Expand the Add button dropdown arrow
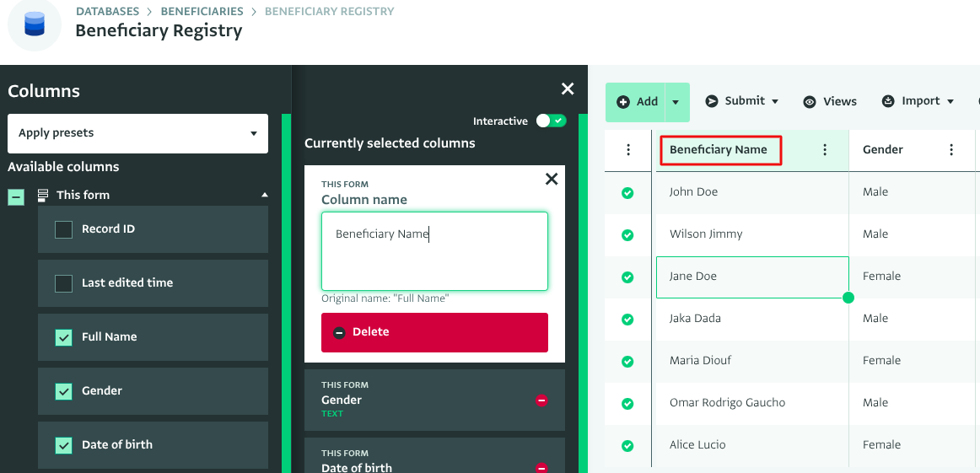This screenshot has height=473, width=980. click(676, 102)
